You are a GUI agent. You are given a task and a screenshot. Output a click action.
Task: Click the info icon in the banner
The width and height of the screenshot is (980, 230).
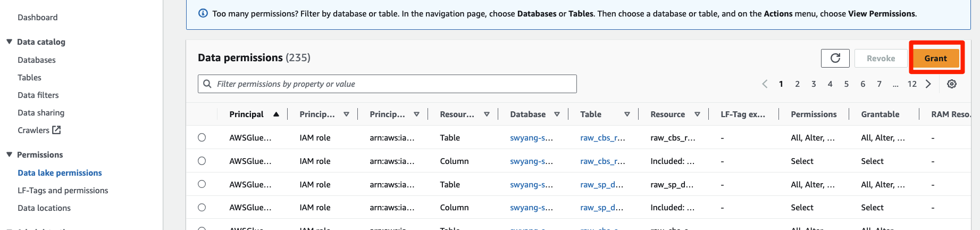point(203,13)
